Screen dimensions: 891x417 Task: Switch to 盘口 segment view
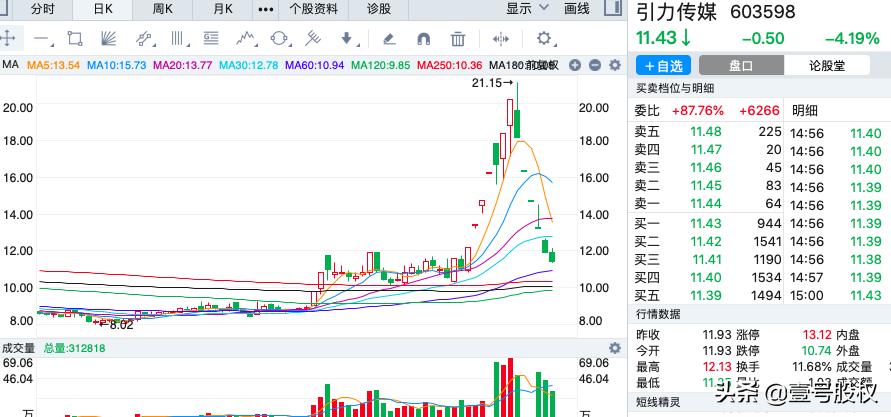tap(741, 65)
